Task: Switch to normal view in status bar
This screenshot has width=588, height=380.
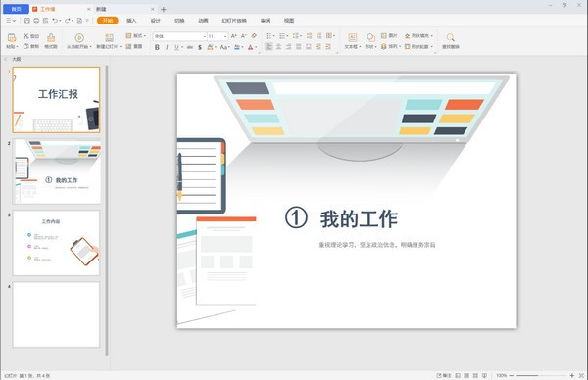Action: 458,375
